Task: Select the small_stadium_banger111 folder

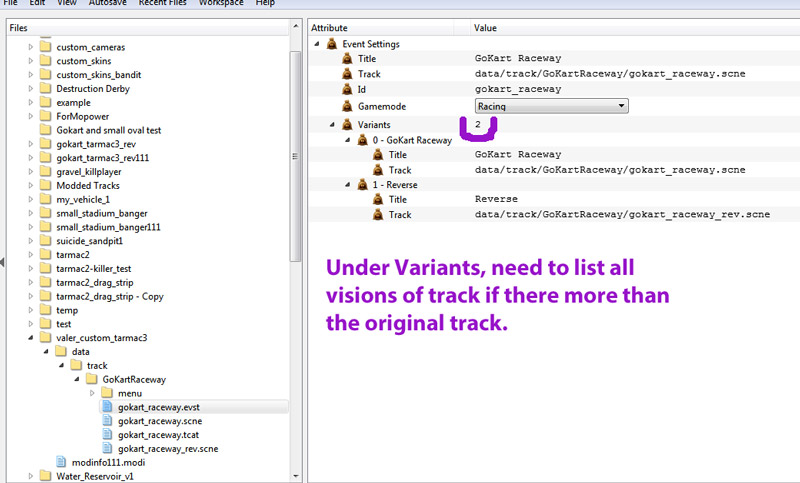Action: 108,227
